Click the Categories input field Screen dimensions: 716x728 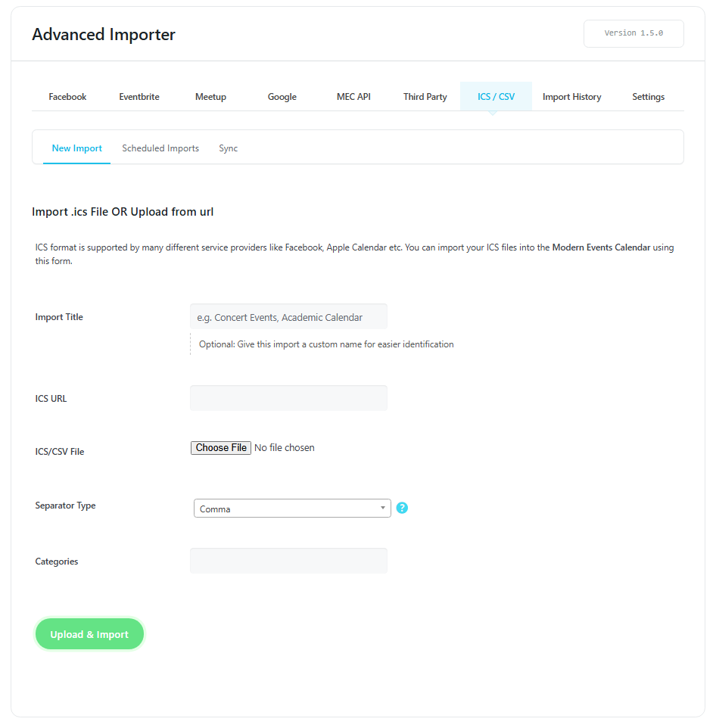coord(288,561)
